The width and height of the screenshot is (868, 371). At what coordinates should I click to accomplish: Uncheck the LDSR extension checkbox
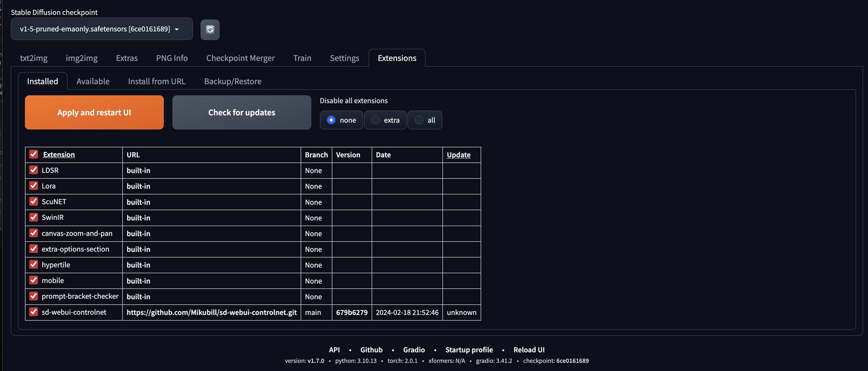pos(34,170)
